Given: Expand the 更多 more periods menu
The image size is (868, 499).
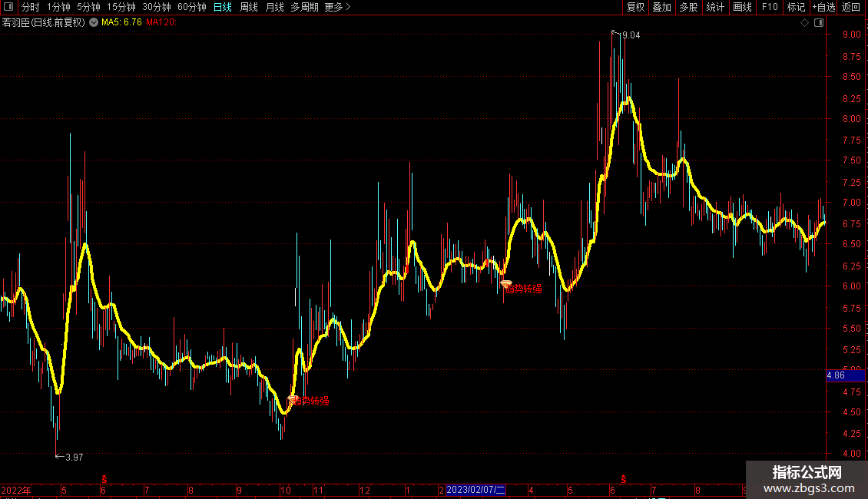Looking at the screenshot, I should pos(337,7).
